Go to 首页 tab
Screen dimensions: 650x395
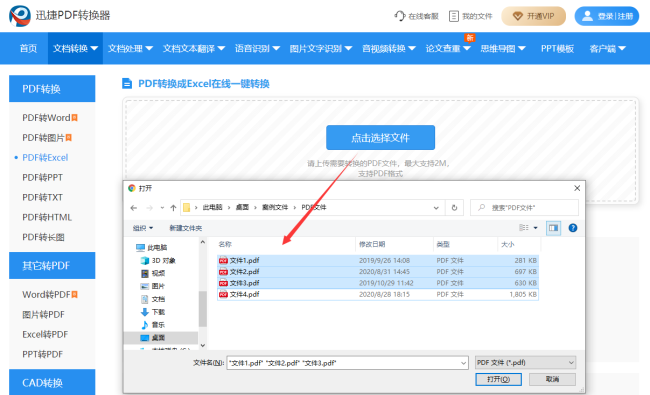[28, 48]
